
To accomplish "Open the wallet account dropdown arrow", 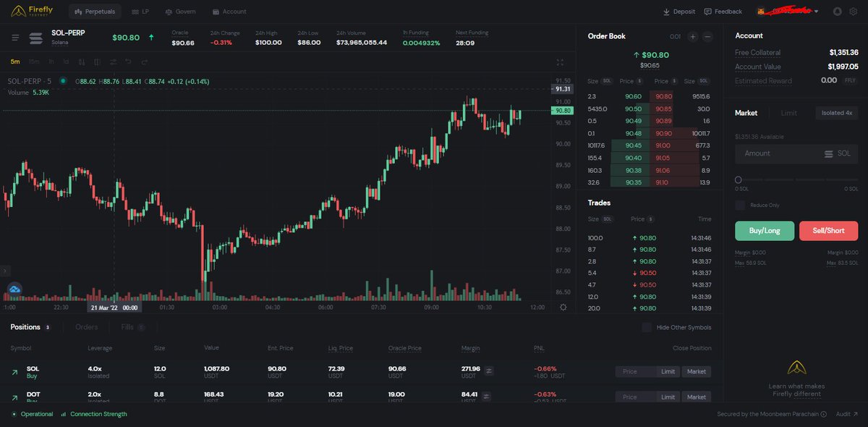I will [x=817, y=12].
